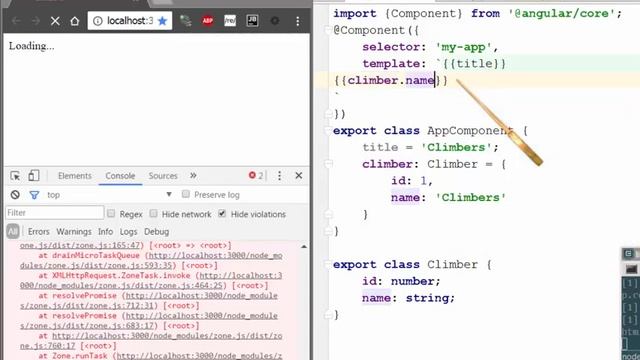Collapse the AppComponent class fold
The width and height of the screenshot is (640, 360).
(327, 130)
